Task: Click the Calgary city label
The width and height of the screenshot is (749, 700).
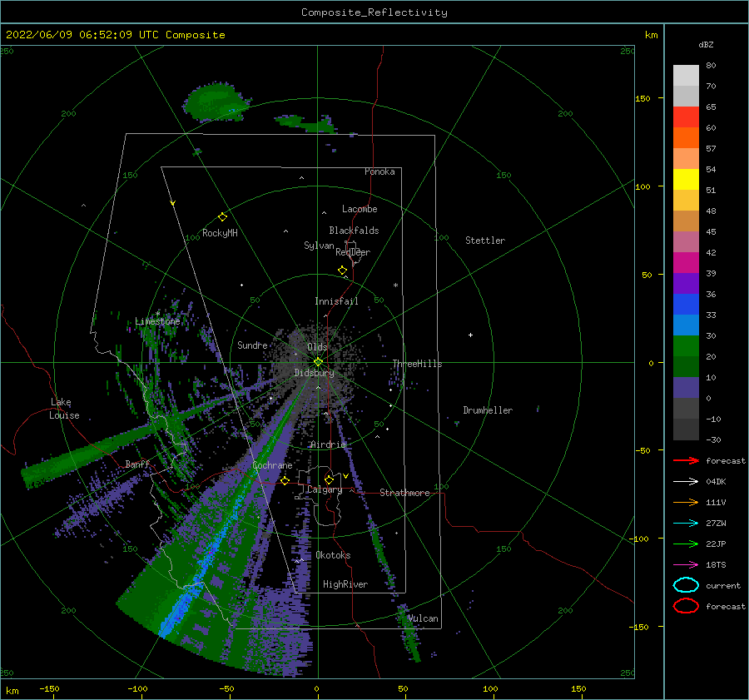Action: (x=325, y=489)
